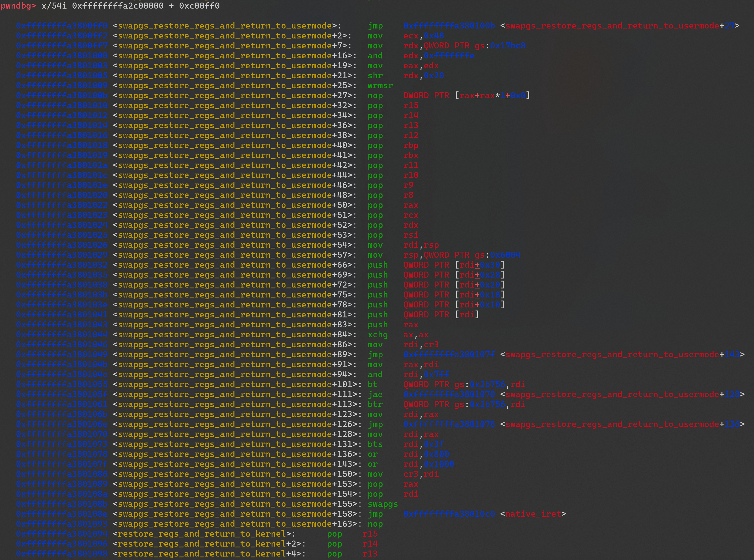
Task: Select address 0xffffffffa3801010
Action: click(62, 105)
